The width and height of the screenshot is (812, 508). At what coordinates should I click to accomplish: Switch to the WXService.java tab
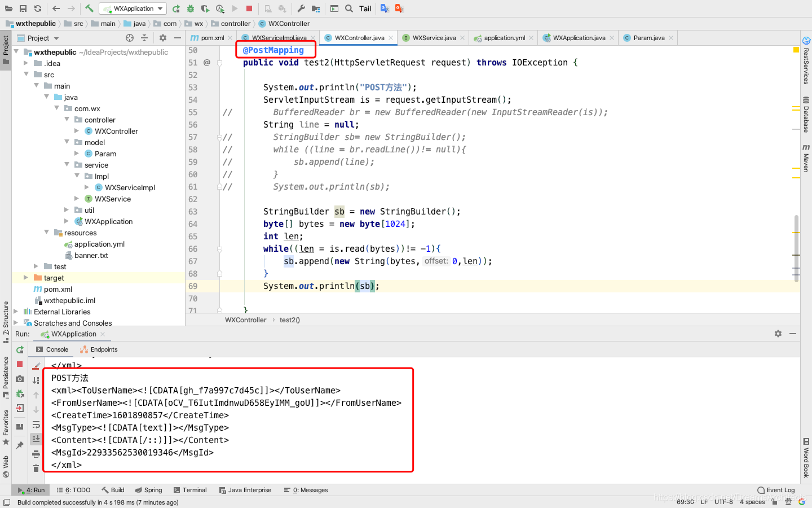434,38
